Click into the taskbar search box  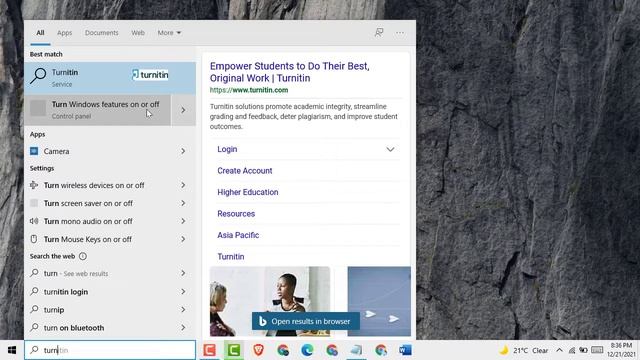coord(110,350)
